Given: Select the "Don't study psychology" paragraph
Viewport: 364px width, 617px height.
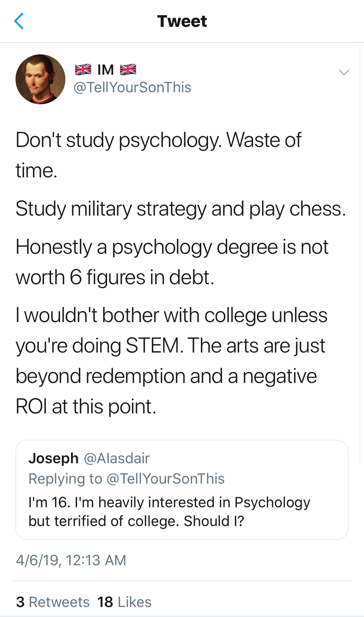Looking at the screenshot, I should point(158,155).
